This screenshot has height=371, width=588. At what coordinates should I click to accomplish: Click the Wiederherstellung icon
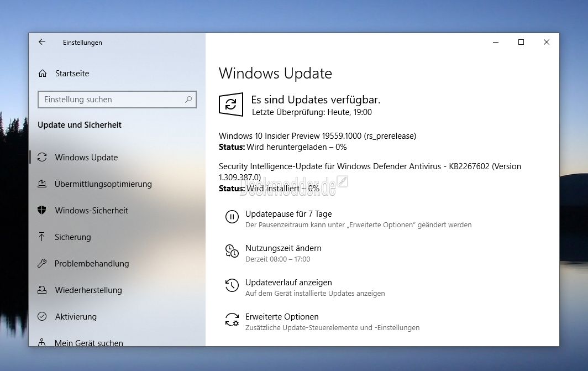click(x=42, y=290)
